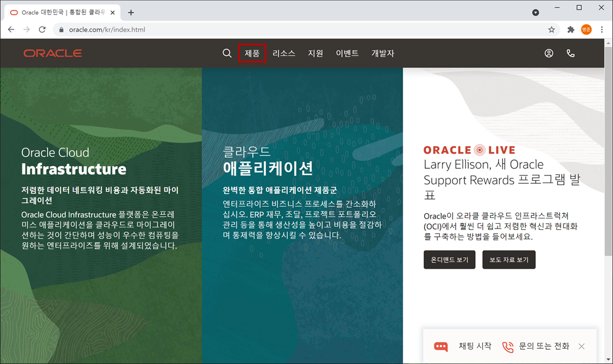Open the browser extensions puzzle icon

click(571, 29)
